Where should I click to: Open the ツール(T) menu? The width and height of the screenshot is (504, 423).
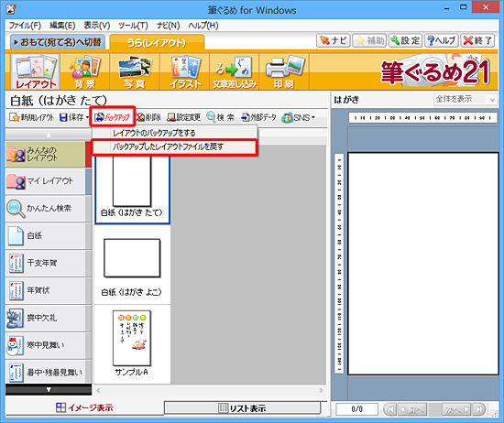click(133, 26)
